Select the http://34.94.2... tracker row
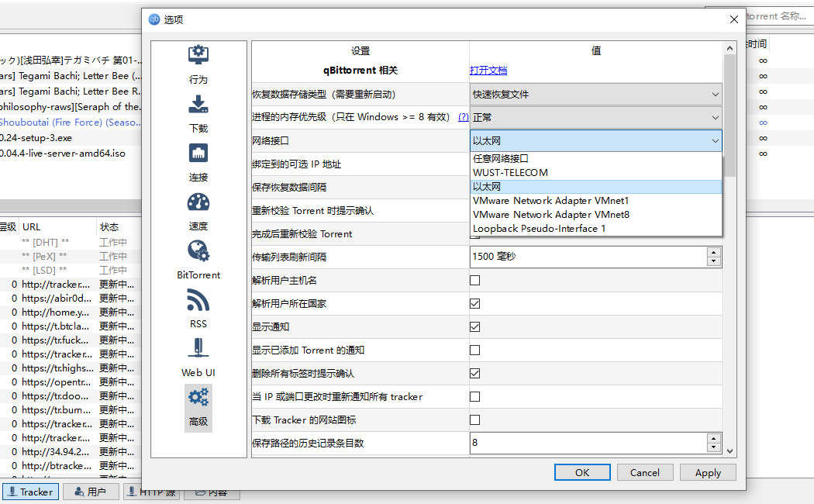 point(71,452)
